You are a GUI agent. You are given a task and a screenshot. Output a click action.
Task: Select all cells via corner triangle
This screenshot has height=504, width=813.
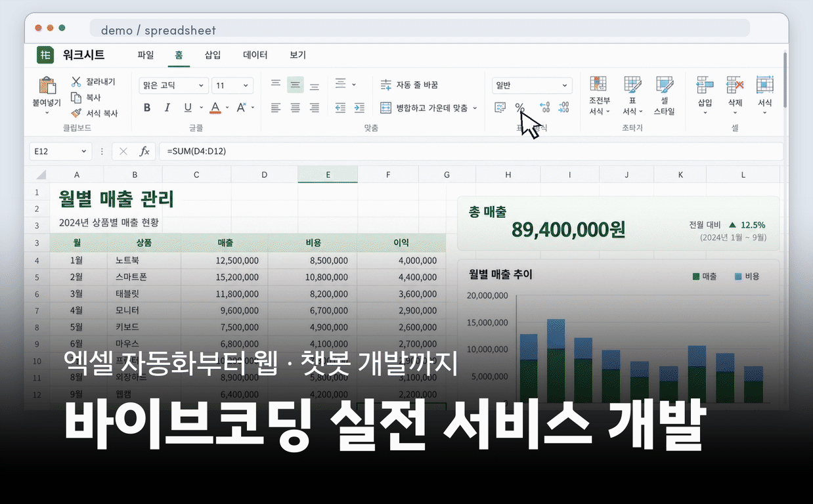pos(41,175)
